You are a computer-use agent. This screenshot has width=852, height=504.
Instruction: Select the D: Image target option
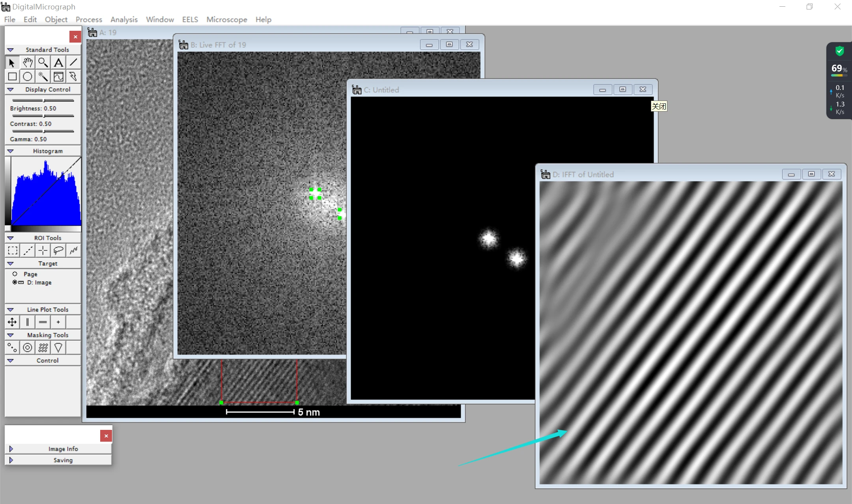click(x=15, y=282)
